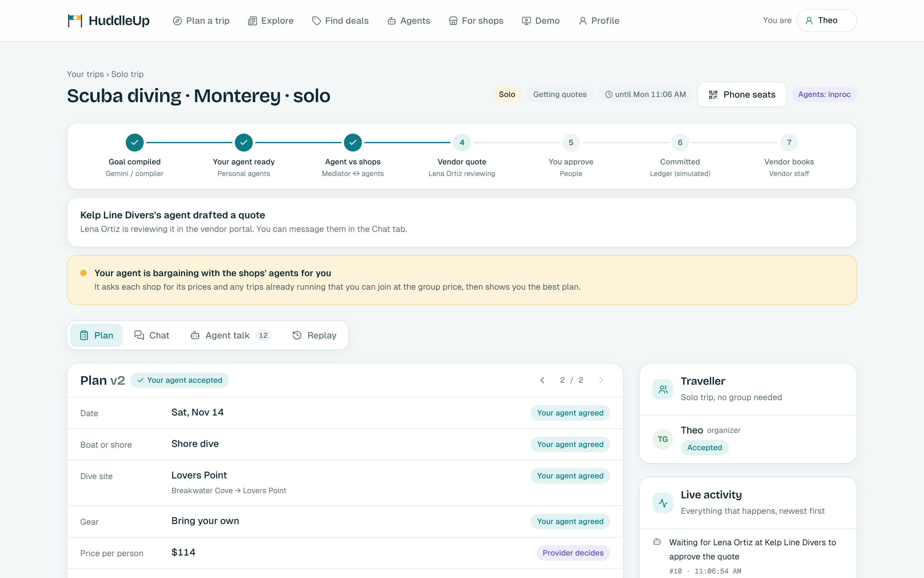Click the Your agent accepted badge
This screenshot has height=578, width=924.
(x=179, y=380)
